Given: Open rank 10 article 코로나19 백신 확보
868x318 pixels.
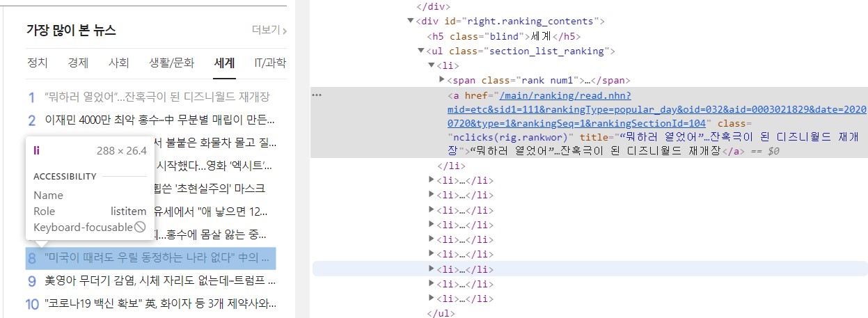Looking at the screenshot, I should (x=160, y=304).
